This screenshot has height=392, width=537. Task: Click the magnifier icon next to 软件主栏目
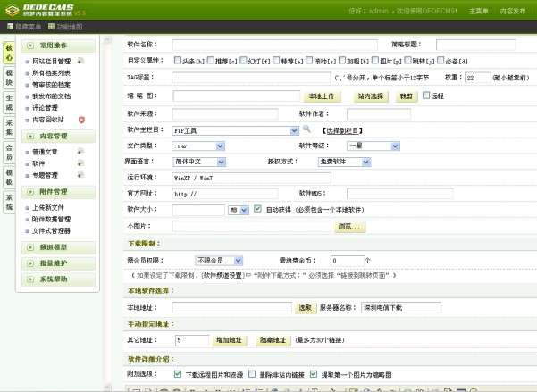306,129
